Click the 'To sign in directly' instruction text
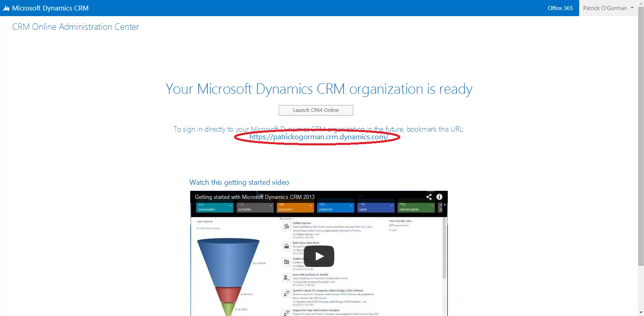 click(319, 129)
